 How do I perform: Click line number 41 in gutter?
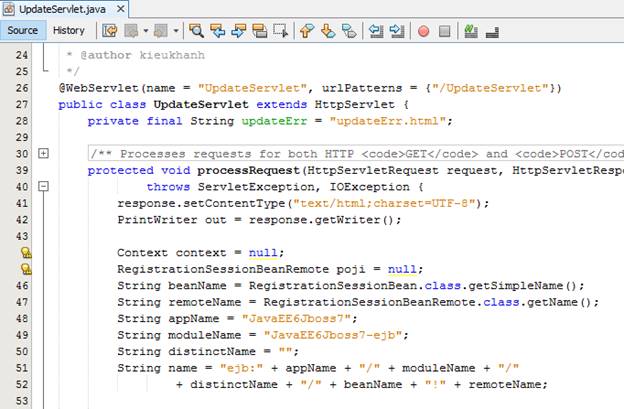pos(22,203)
